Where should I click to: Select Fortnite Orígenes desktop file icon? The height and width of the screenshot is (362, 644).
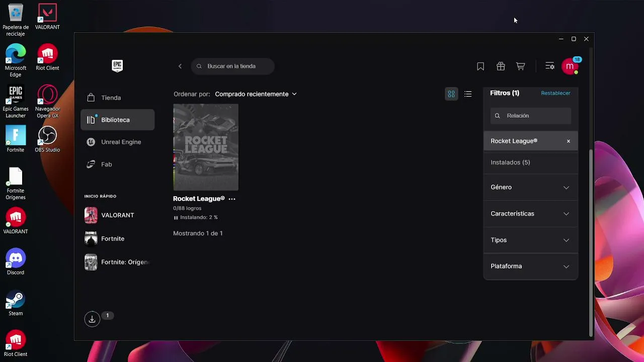tap(16, 184)
